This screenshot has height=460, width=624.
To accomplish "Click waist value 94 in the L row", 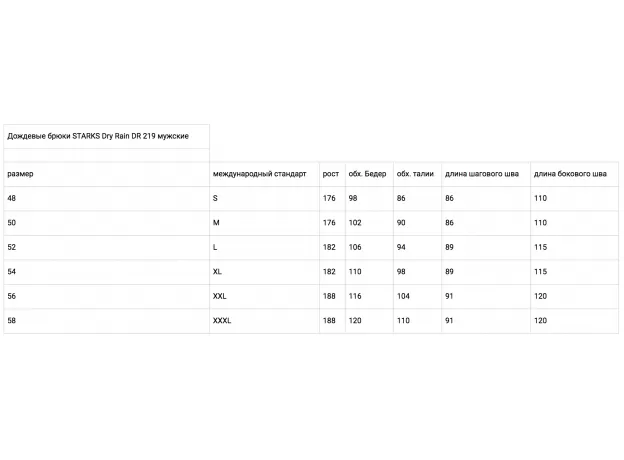I will (x=402, y=247).
